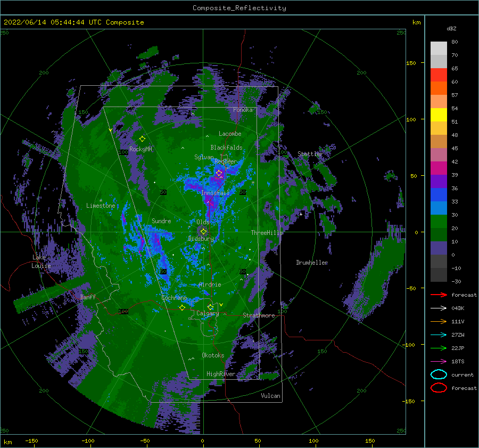Click the red forecast arrow in legend
Image resolution: width=479 pixels, height=448 pixels.
pyautogui.click(x=439, y=295)
